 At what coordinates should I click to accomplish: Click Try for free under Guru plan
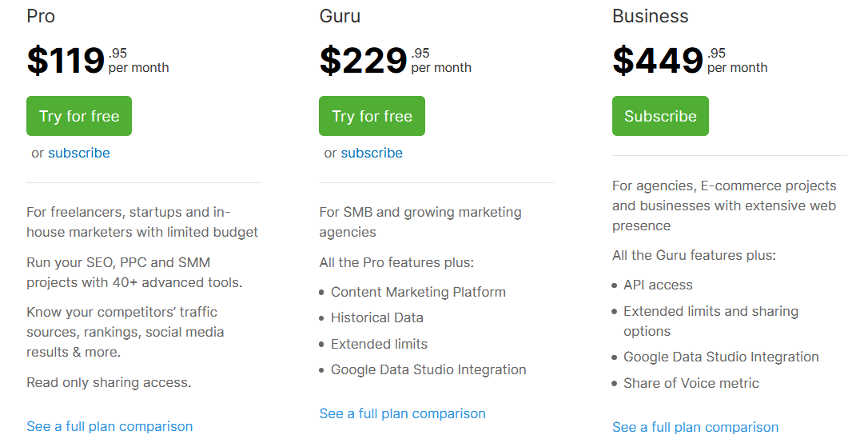(372, 116)
